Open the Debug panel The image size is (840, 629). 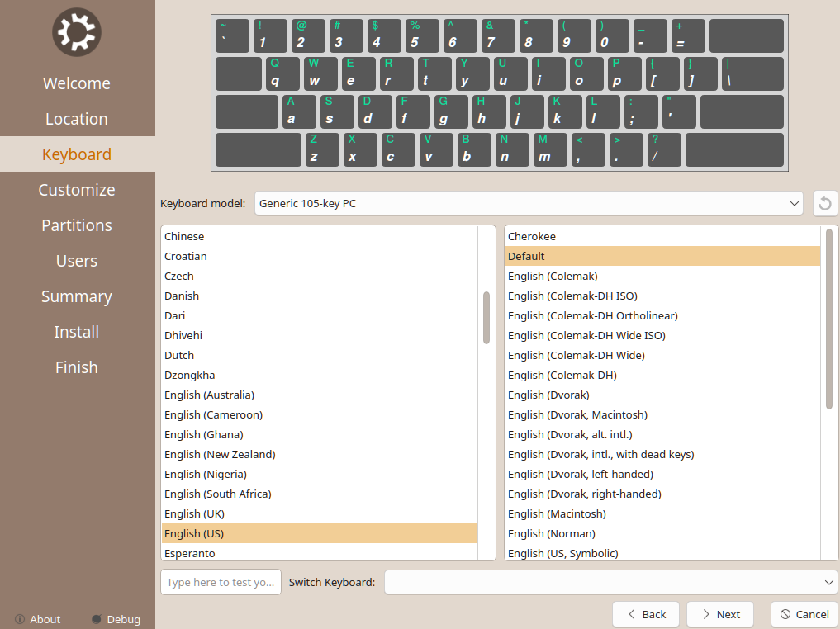116,619
